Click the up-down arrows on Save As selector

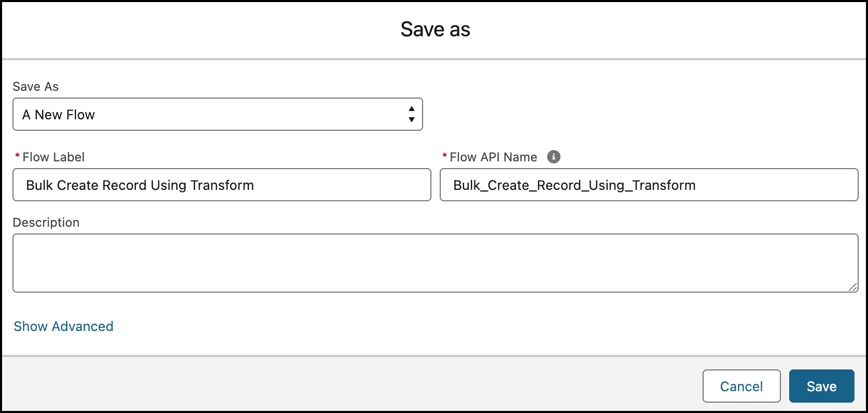pyautogui.click(x=411, y=114)
